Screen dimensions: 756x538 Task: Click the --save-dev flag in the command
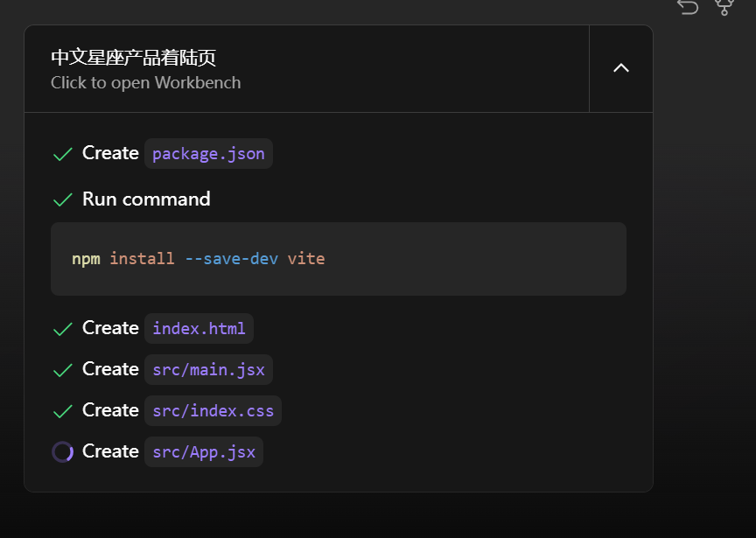tap(231, 259)
